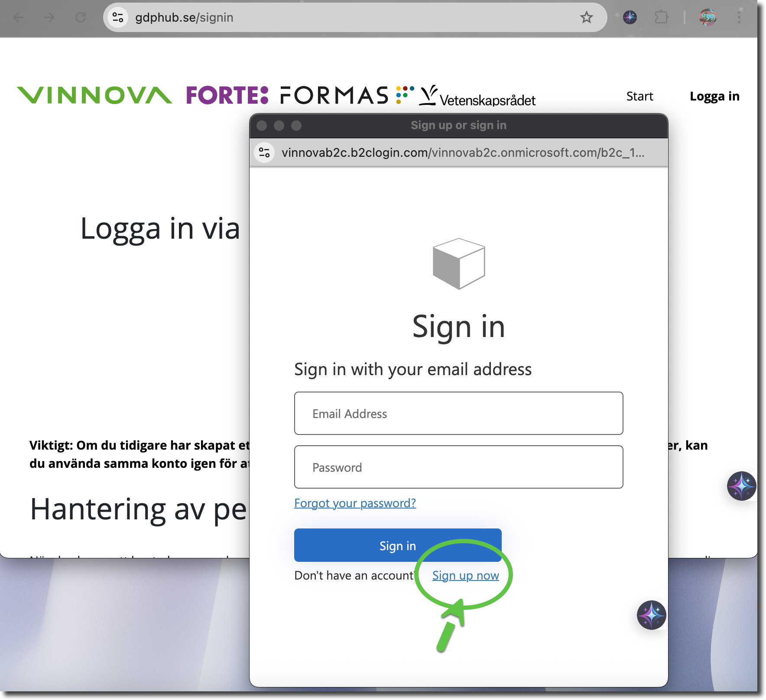View site info in the popup's address bar
The width and height of the screenshot is (766, 700).
click(x=264, y=152)
